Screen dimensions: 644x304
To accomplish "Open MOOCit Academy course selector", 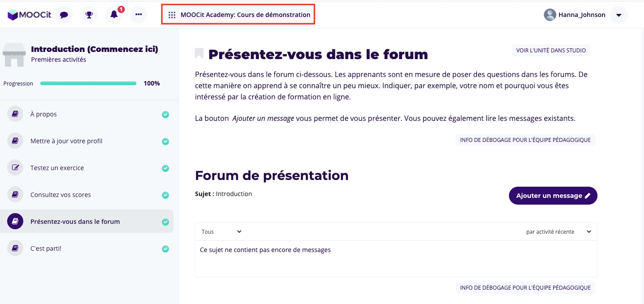I will [x=239, y=15].
